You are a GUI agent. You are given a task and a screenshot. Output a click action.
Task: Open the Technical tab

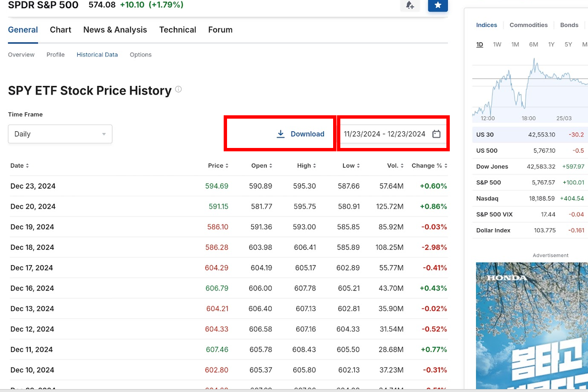coord(178,30)
